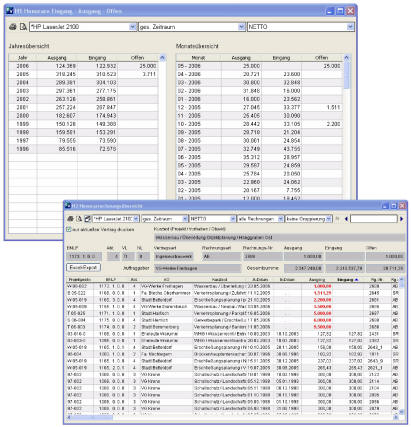Select the 1999 year row in Jahresübersicht

83,124
